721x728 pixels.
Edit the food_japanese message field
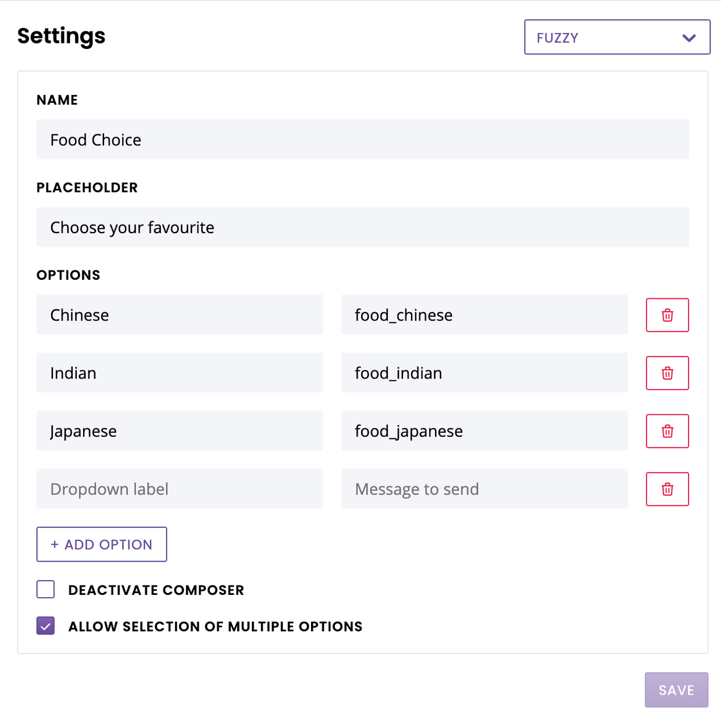pyautogui.click(x=484, y=431)
